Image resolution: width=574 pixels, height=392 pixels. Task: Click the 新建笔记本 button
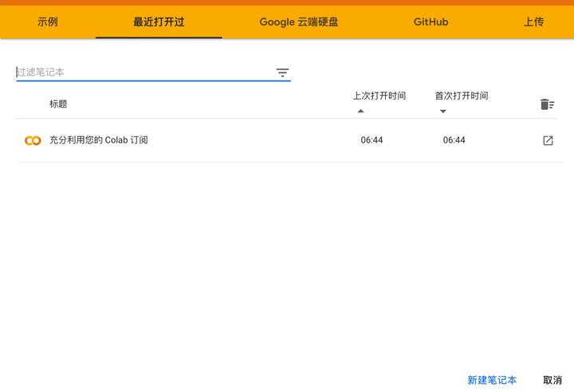tap(492, 380)
